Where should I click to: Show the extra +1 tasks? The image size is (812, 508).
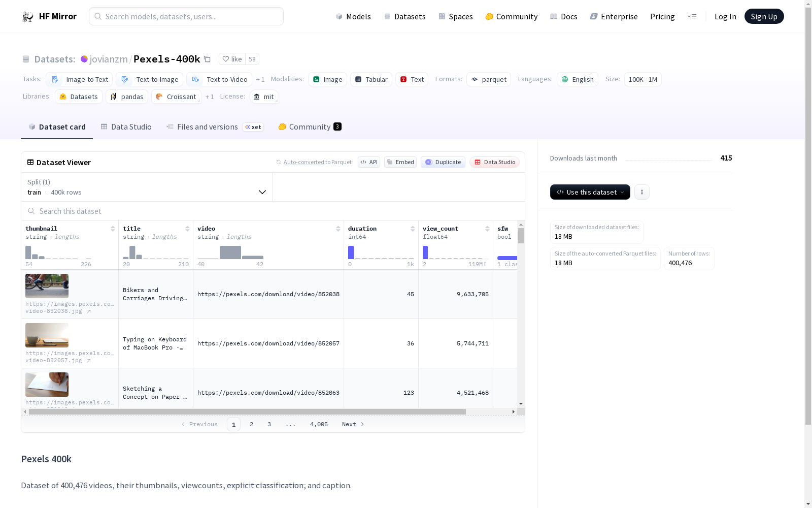(x=260, y=80)
